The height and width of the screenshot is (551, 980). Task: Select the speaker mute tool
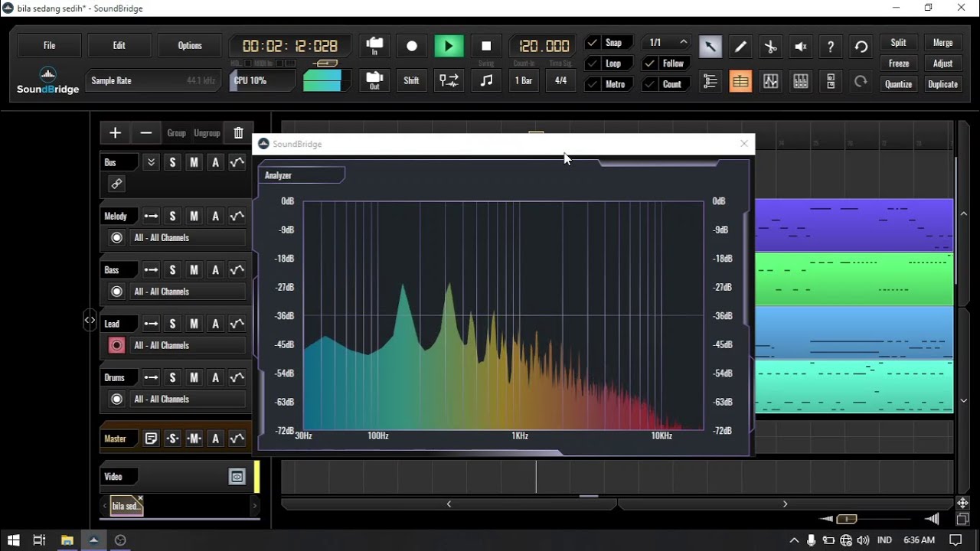801,47
